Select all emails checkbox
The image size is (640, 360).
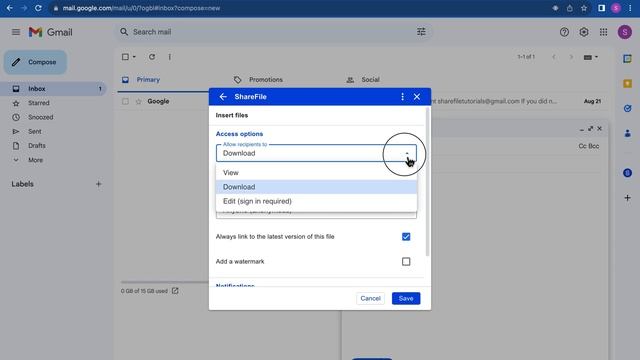125,57
